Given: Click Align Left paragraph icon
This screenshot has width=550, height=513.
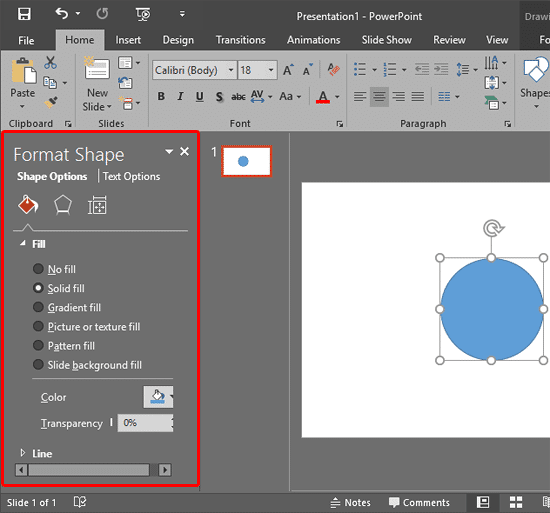Looking at the screenshot, I should point(360,96).
